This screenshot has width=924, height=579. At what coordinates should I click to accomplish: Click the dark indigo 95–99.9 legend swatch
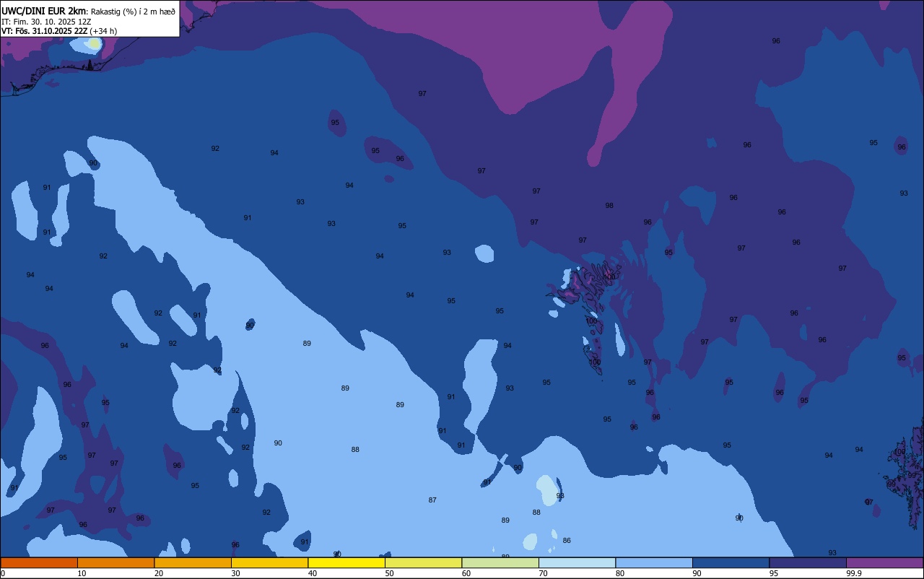point(808,562)
